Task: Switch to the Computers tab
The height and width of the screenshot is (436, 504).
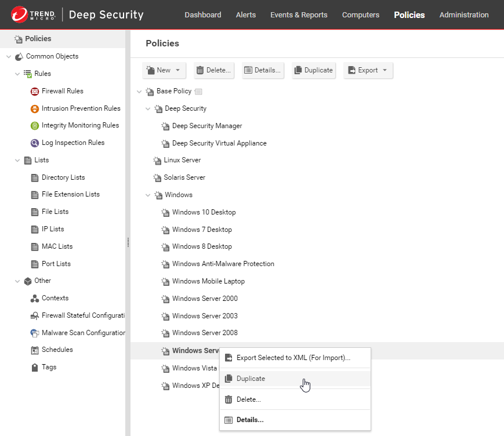Action: pos(360,15)
